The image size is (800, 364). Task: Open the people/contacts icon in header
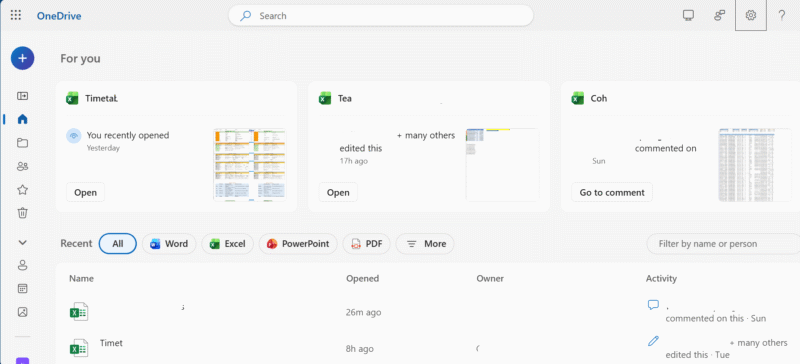[x=719, y=16]
